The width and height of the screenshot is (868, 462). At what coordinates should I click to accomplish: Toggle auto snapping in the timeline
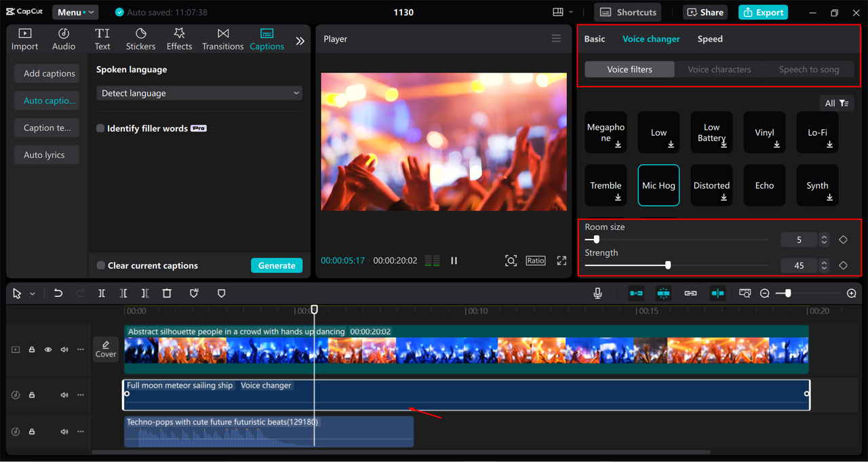663,293
